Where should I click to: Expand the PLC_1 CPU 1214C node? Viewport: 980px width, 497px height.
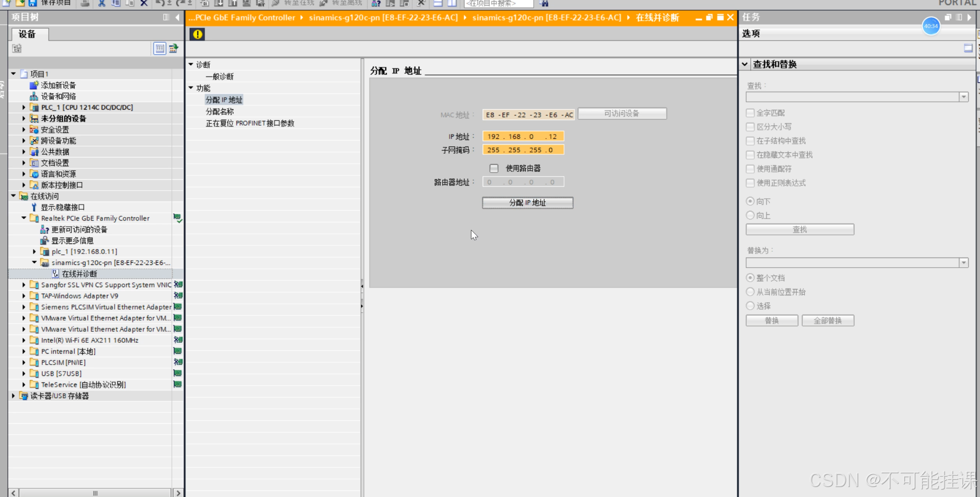[24, 107]
